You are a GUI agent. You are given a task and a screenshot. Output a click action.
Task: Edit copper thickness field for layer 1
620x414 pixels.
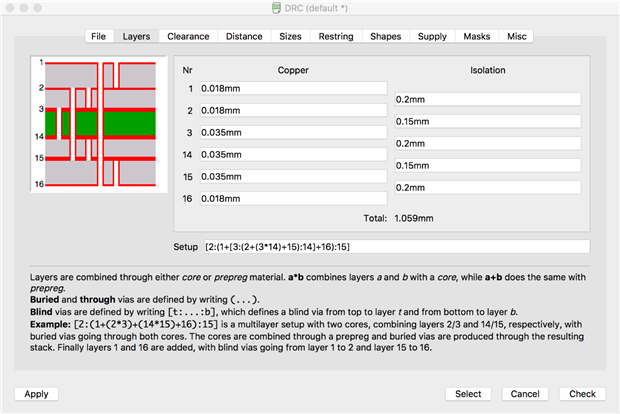293,88
